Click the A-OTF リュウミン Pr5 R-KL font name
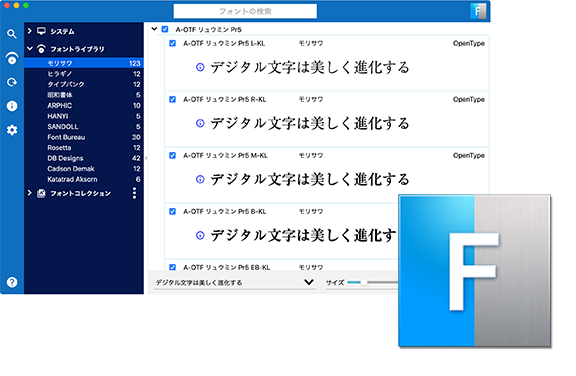576x376 pixels. [x=224, y=100]
